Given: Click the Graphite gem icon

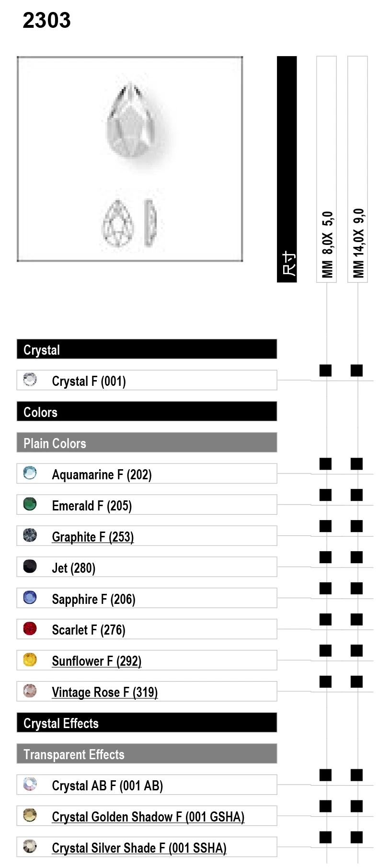Looking at the screenshot, I should pyautogui.click(x=30, y=535).
